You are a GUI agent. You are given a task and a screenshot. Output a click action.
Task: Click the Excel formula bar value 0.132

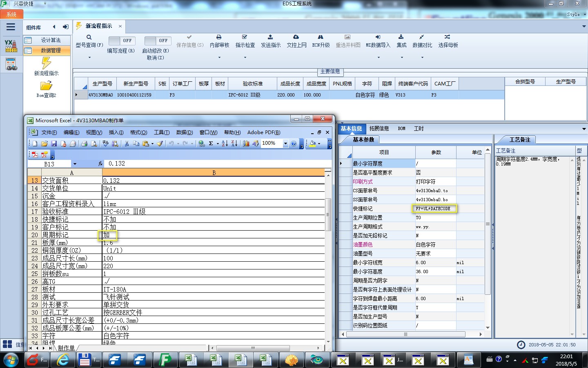(117, 164)
